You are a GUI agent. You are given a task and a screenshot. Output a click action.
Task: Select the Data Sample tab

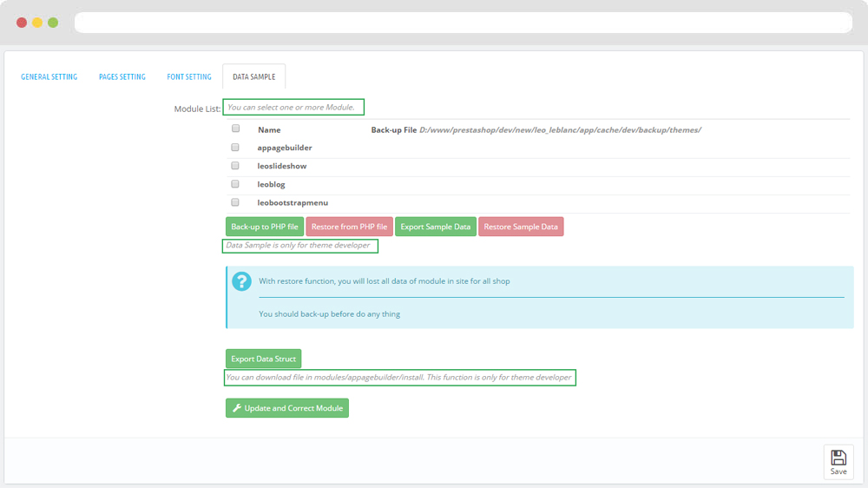tap(253, 77)
